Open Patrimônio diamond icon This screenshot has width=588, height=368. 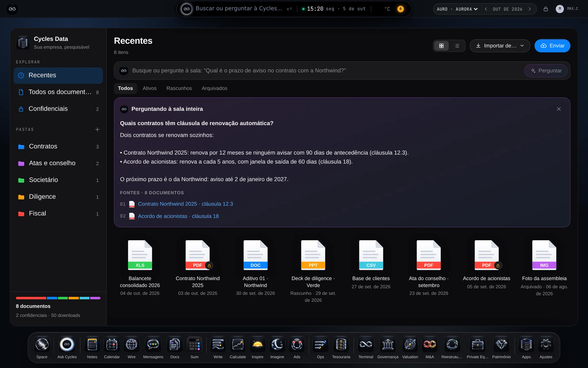coord(501,347)
